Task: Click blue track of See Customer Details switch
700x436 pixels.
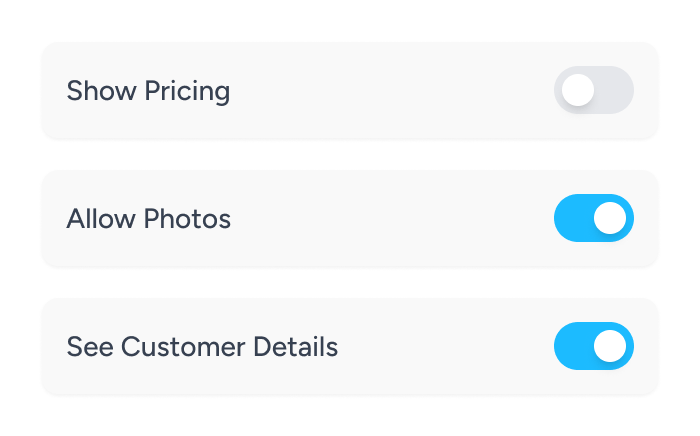Action: 573,346
